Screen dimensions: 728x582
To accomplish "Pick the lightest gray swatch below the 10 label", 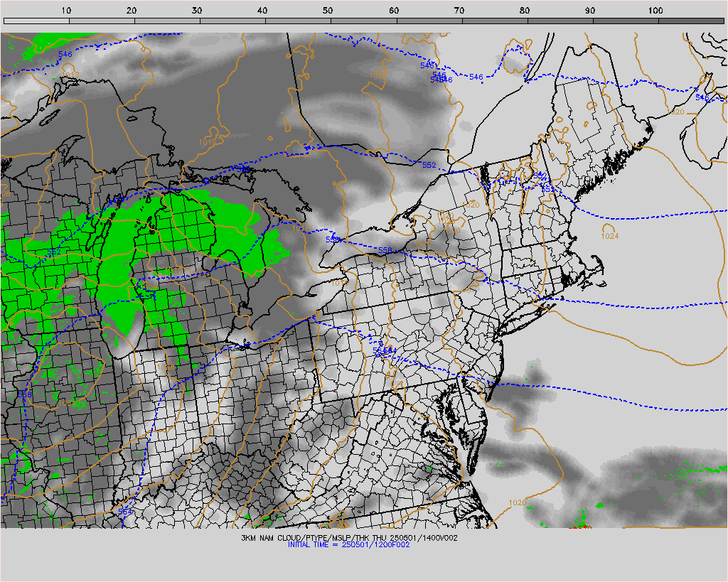I will pyautogui.click(x=36, y=21).
